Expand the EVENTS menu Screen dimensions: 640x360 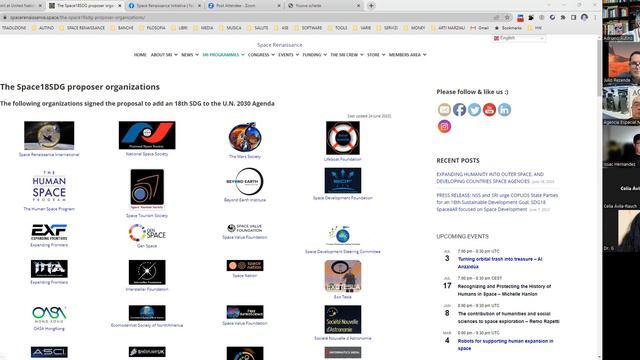coord(288,55)
